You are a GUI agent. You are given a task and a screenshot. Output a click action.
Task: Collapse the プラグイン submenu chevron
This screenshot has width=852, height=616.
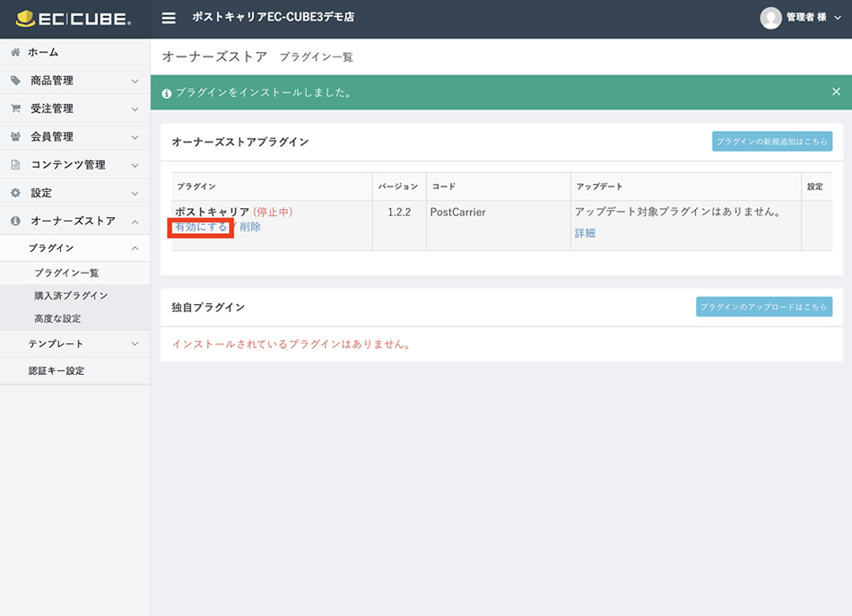135,248
